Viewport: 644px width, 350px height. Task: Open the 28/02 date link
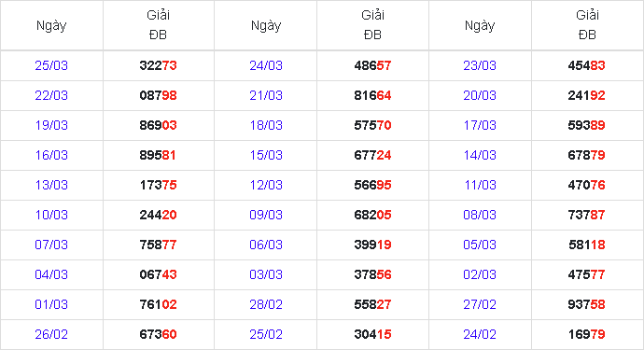266,304
